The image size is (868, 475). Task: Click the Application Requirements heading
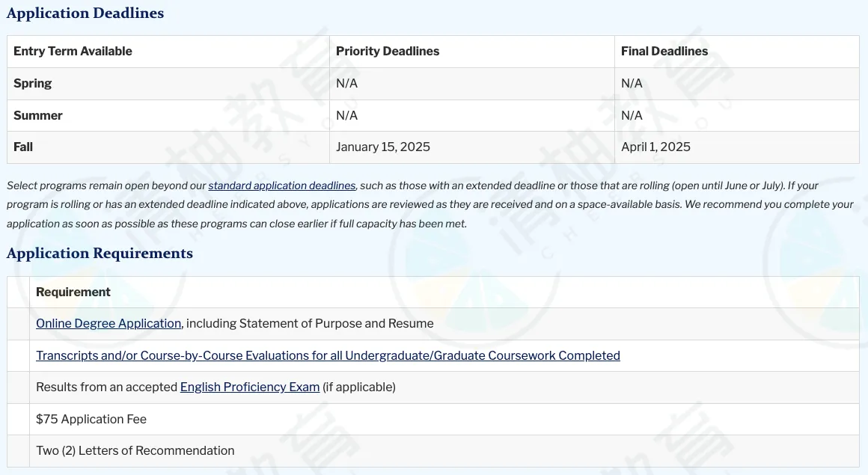[x=100, y=254]
